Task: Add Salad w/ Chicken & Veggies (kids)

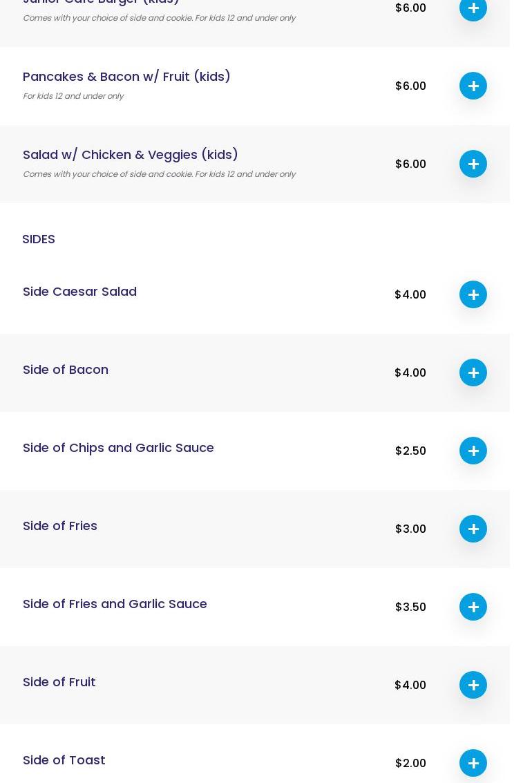Action: tap(473, 164)
